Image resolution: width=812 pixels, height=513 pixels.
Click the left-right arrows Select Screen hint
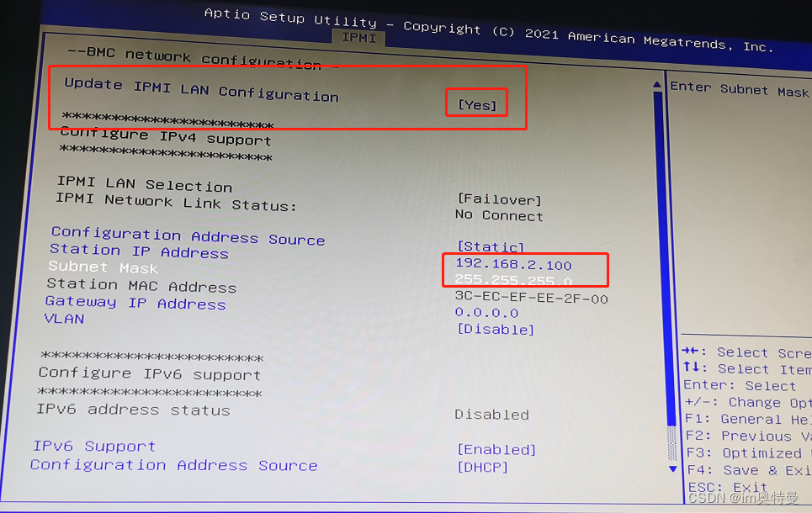pyautogui.click(x=746, y=352)
